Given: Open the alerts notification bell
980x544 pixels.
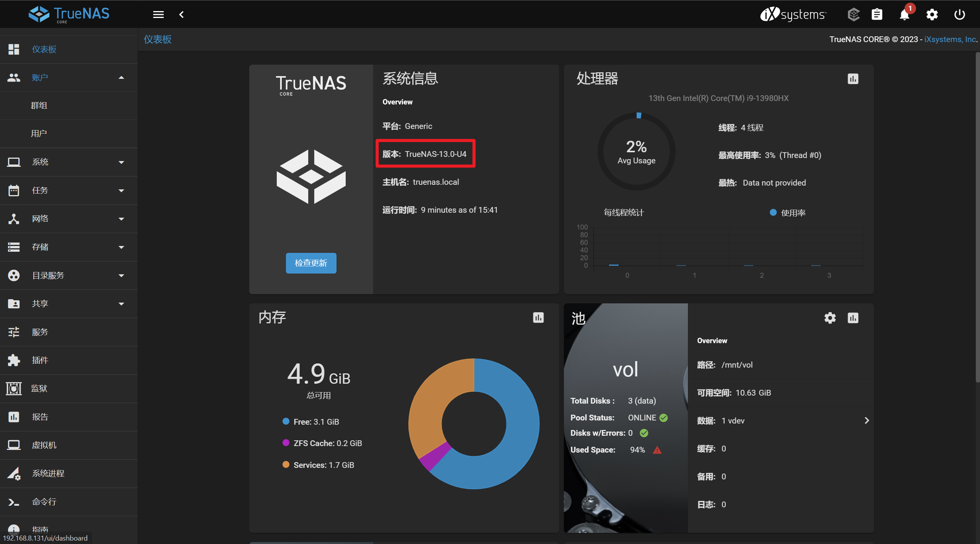Looking at the screenshot, I should click(x=904, y=15).
